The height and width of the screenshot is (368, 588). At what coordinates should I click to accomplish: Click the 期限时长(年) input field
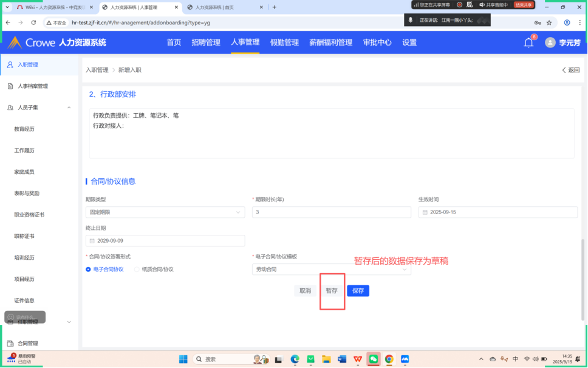pyautogui.click(x=331, y=212)
